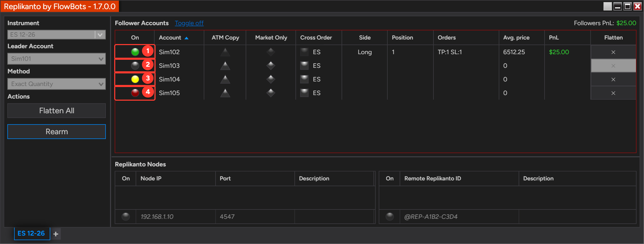
Task: Select the Sim104 account name
Action: tap(169, 79)
